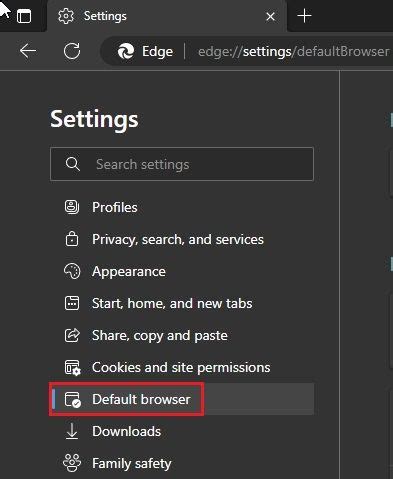The height and width of the screenshot is (479, 393).
Task: Select the Settings browser tab
Action: [x=167, y=16]
